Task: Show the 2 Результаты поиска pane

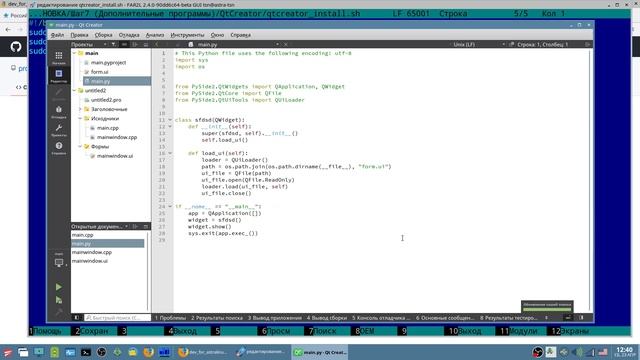Action: point(217,318)
